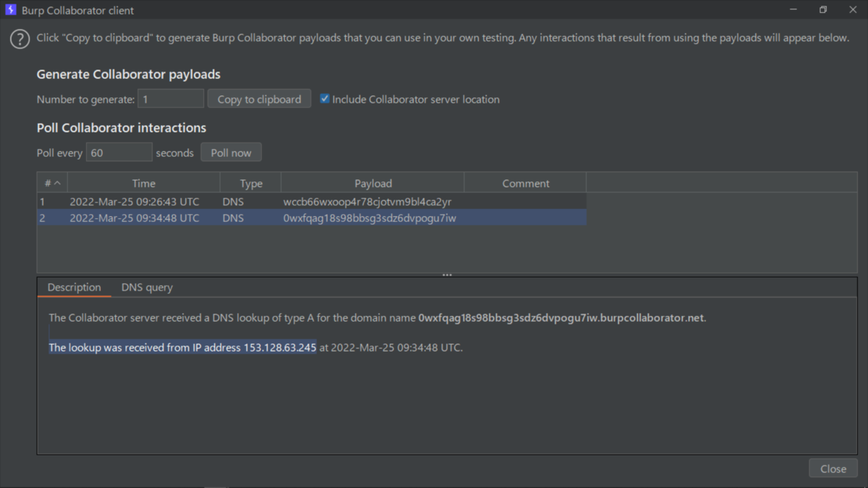Viewport: 868px width, 488px height.
Task: Select the Description tab
Action: (x=75, y=287)
